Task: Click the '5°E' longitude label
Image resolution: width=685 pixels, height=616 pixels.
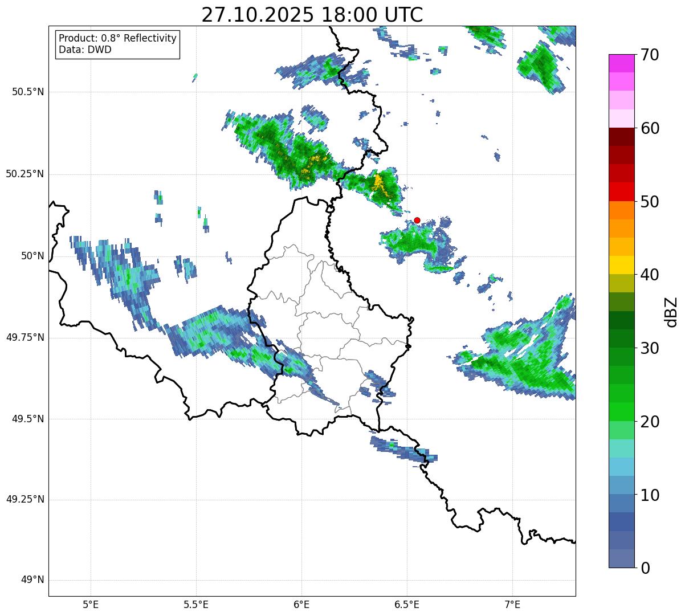Action: [91, 605]
